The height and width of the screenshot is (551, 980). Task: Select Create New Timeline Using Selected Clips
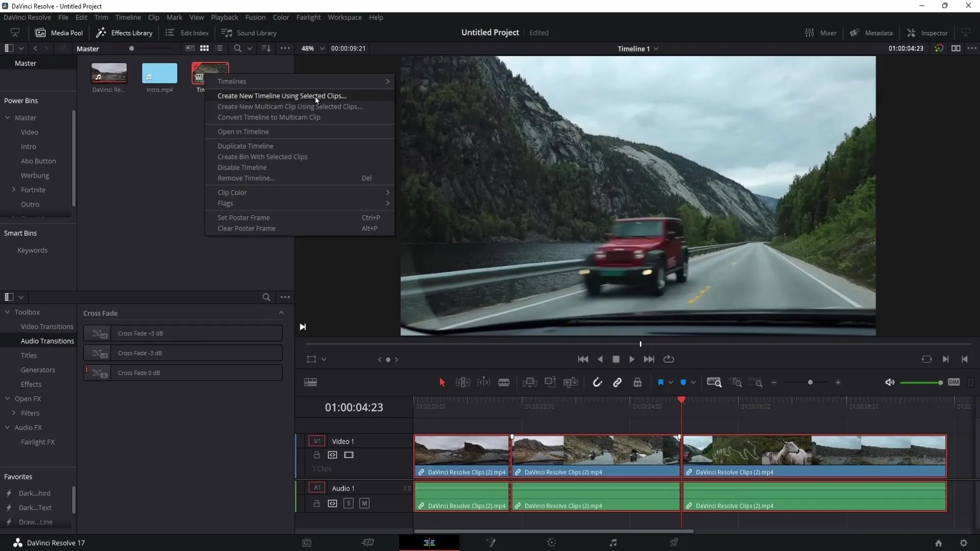(x=281, y=95)
